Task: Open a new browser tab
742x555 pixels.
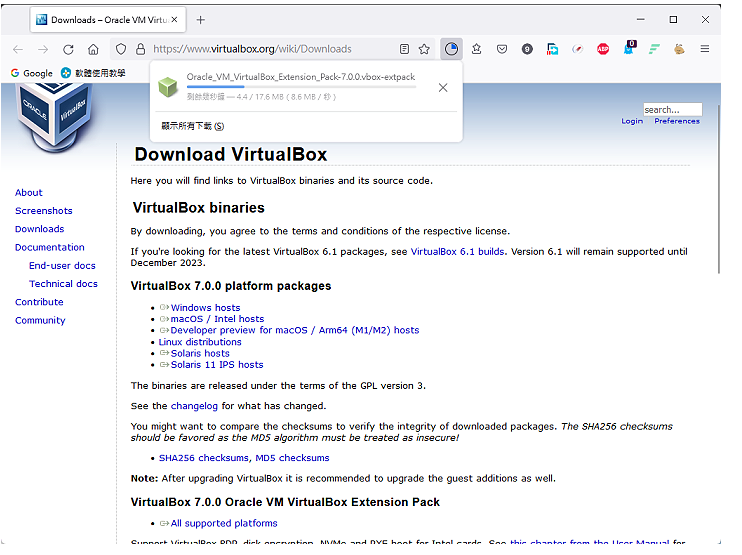Action: click(x=201, y=20)
